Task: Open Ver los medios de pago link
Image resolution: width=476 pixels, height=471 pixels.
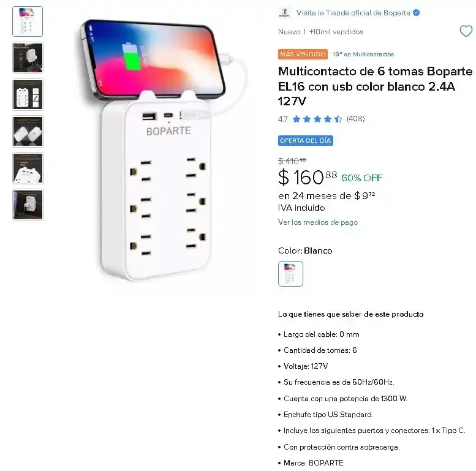Action: click(318, 222)
